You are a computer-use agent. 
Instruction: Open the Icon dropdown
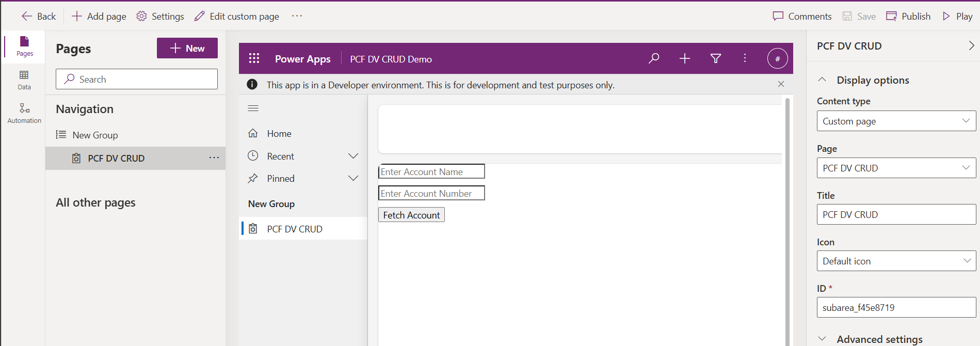[x=896, y=261]
